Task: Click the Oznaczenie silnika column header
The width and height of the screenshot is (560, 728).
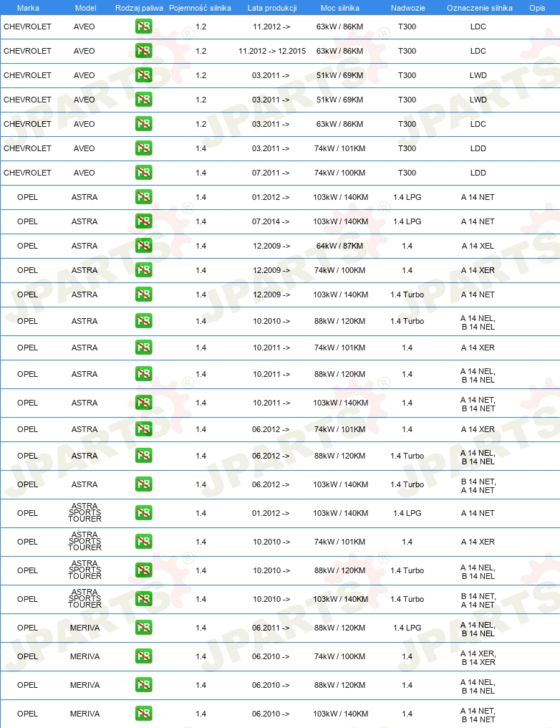Action: [x=479, y=8]
